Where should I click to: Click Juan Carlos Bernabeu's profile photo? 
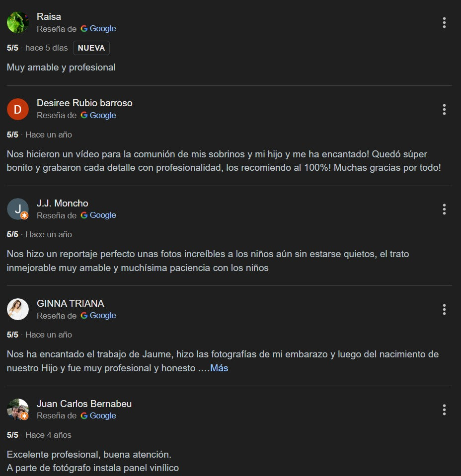18,409
